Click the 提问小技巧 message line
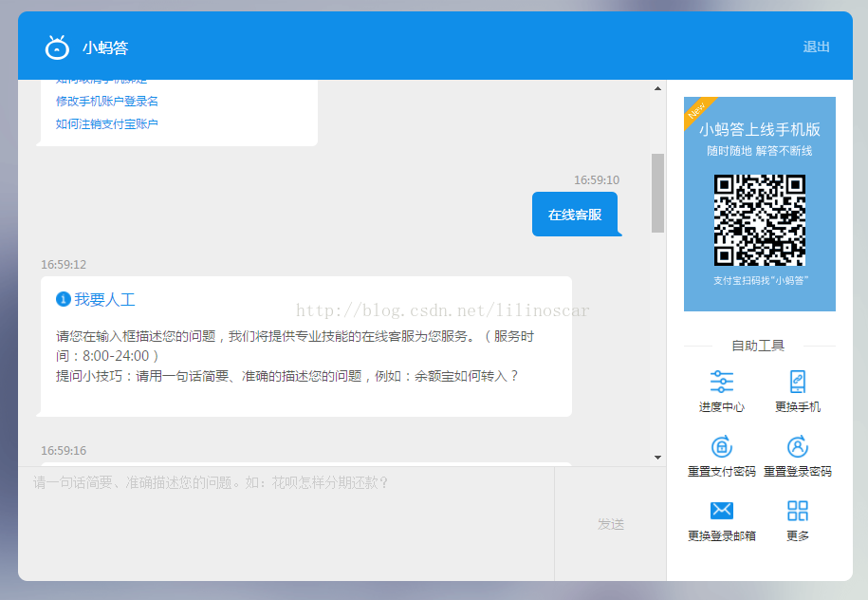The height and width of the screenshot is (600, 868). [287, 376]
